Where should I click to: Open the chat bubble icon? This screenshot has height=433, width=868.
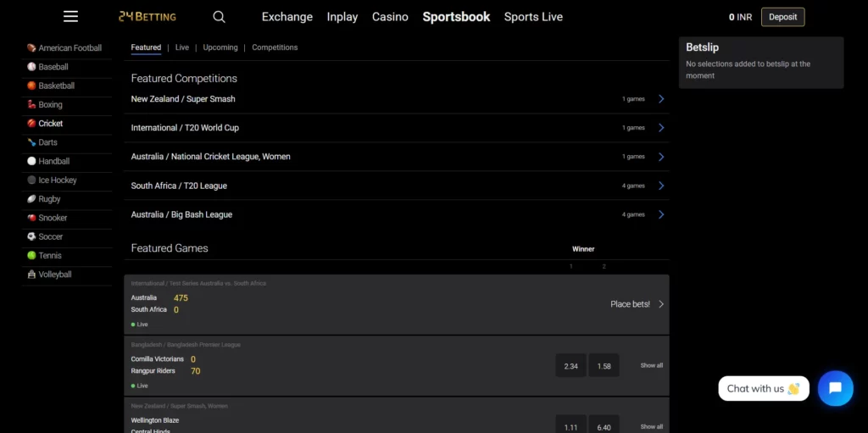835,388
